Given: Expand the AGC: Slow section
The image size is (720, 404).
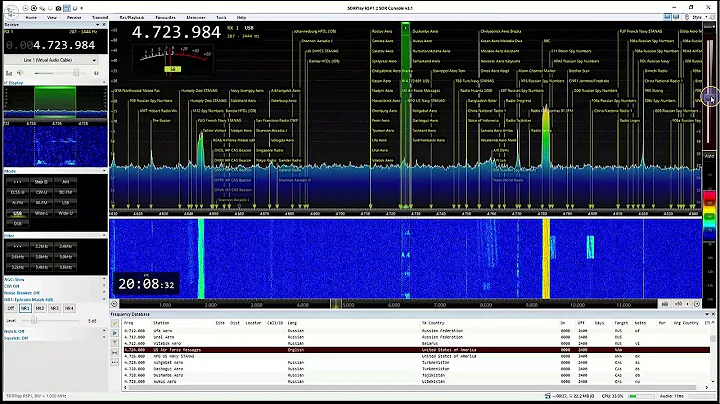Looking at the screenshot, I should tap(104, 280).
